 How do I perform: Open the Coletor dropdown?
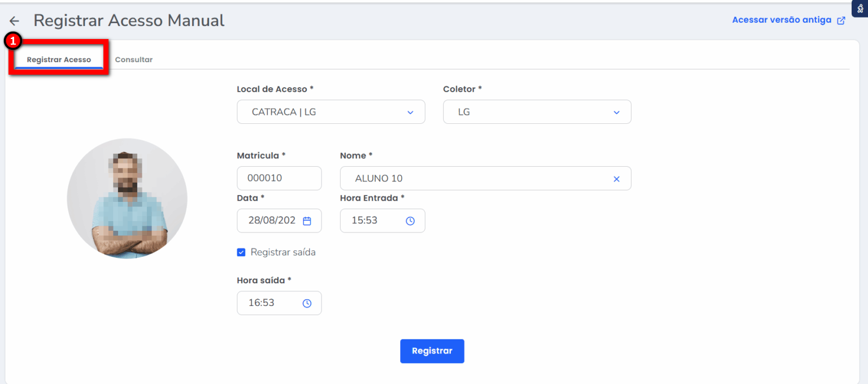tap(537, 112)
